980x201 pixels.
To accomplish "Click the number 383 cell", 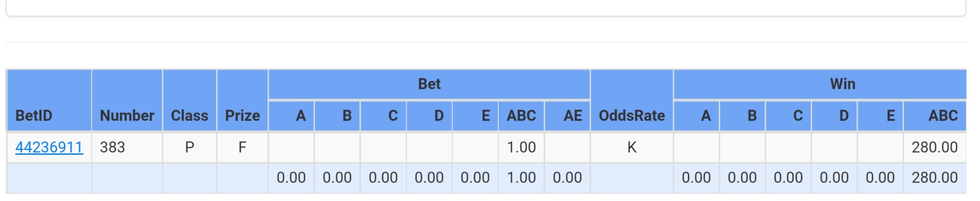I will pos(113,147).
